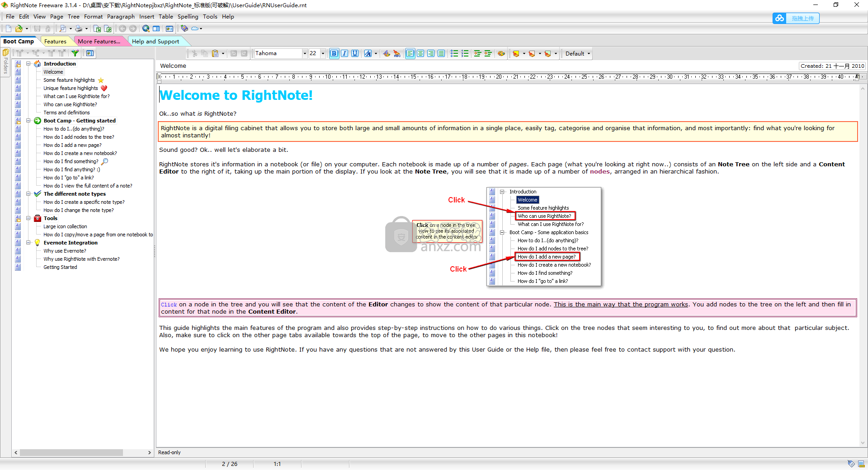Image resolution: width=868 pixels, height=470 pixels.
Task: Justify the paragraph text
Action: coord(441,53)
